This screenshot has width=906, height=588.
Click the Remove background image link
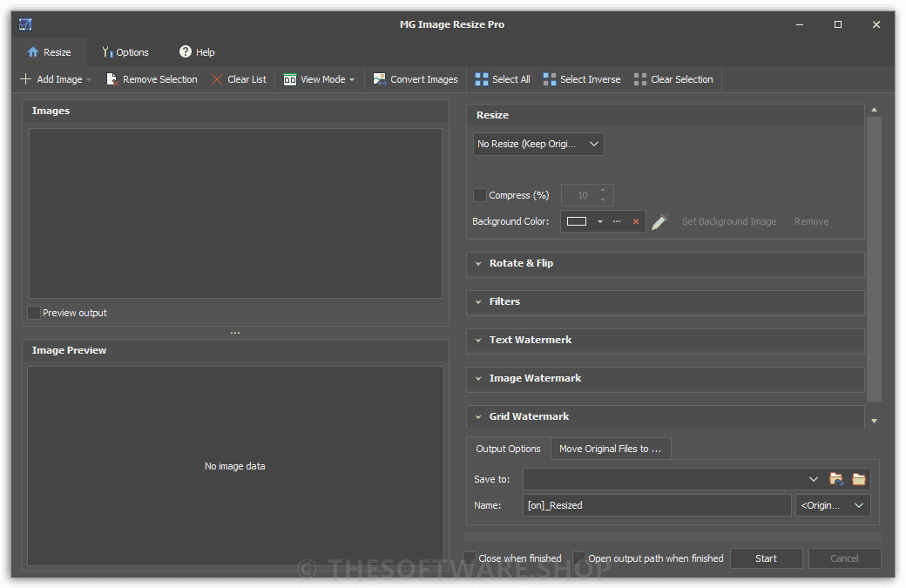811,221
